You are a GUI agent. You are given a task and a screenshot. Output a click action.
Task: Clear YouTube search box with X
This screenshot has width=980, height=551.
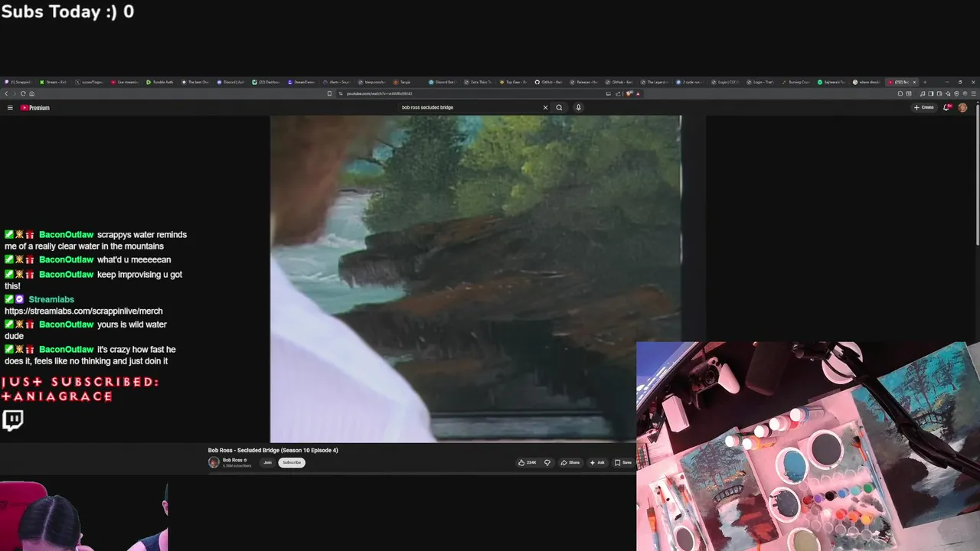point(545,107)
